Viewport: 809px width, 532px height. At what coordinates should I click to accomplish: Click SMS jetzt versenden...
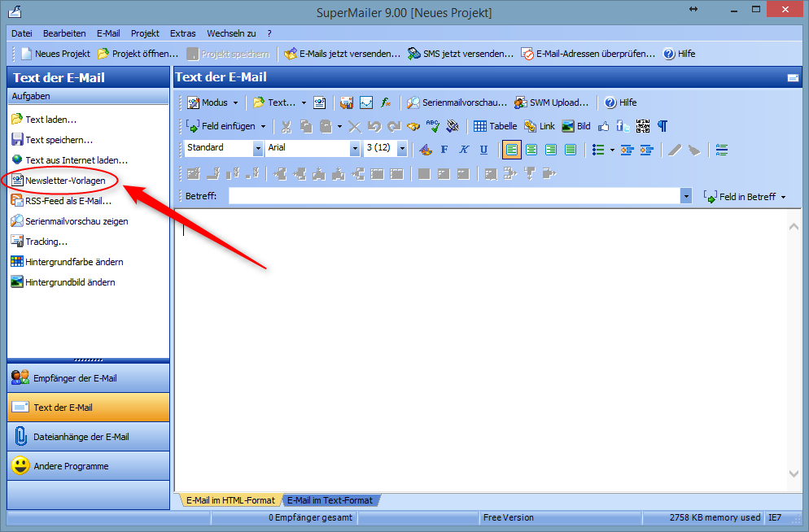[x=461, y=54]
